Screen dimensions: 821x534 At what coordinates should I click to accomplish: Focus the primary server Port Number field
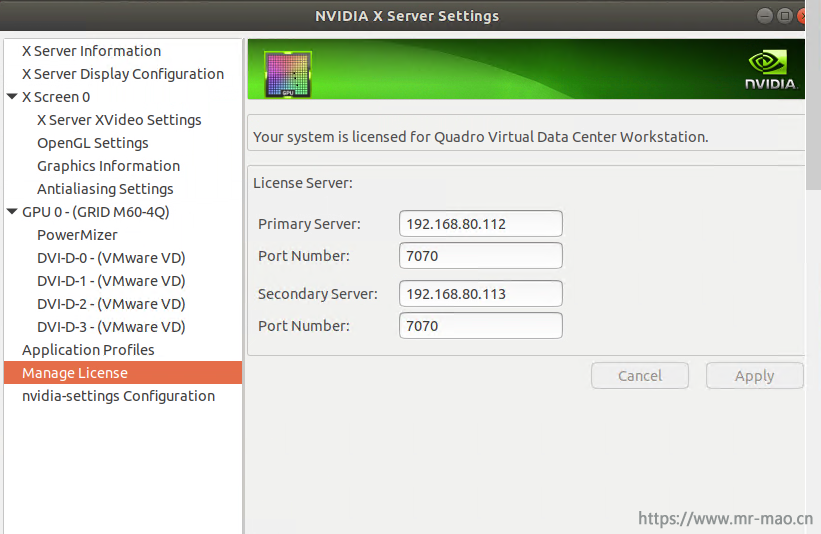click(x=481, y=256)
